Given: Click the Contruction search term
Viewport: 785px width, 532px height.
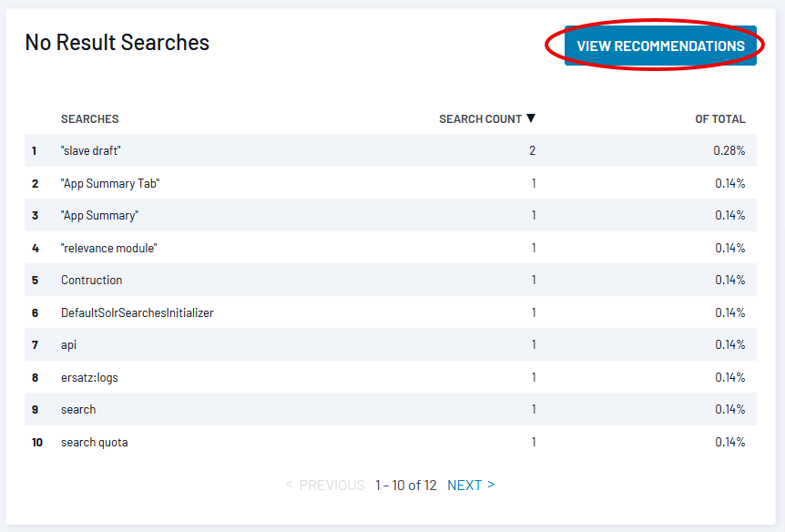Looking at the screenshot, I should (92, 280).
